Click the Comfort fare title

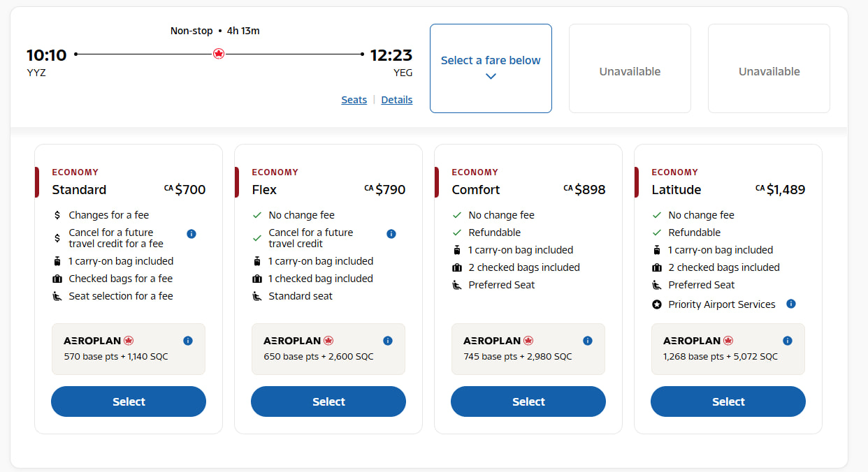point(476,190)
